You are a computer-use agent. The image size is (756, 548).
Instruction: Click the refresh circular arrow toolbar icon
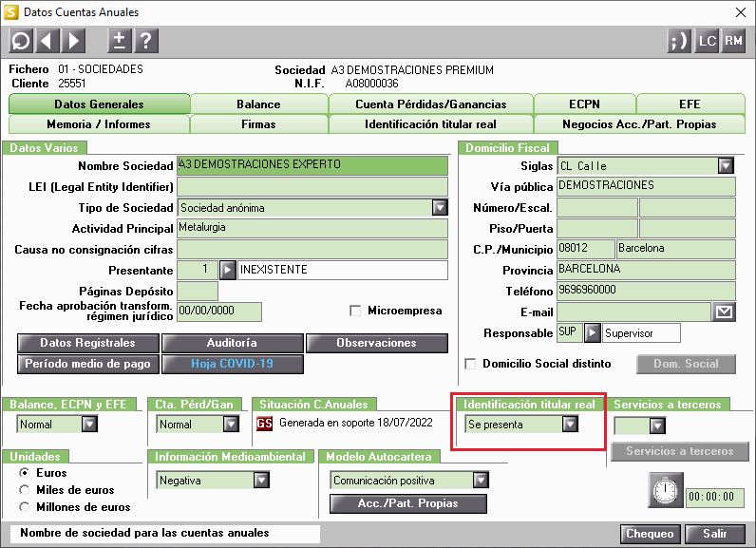(21, 41)
